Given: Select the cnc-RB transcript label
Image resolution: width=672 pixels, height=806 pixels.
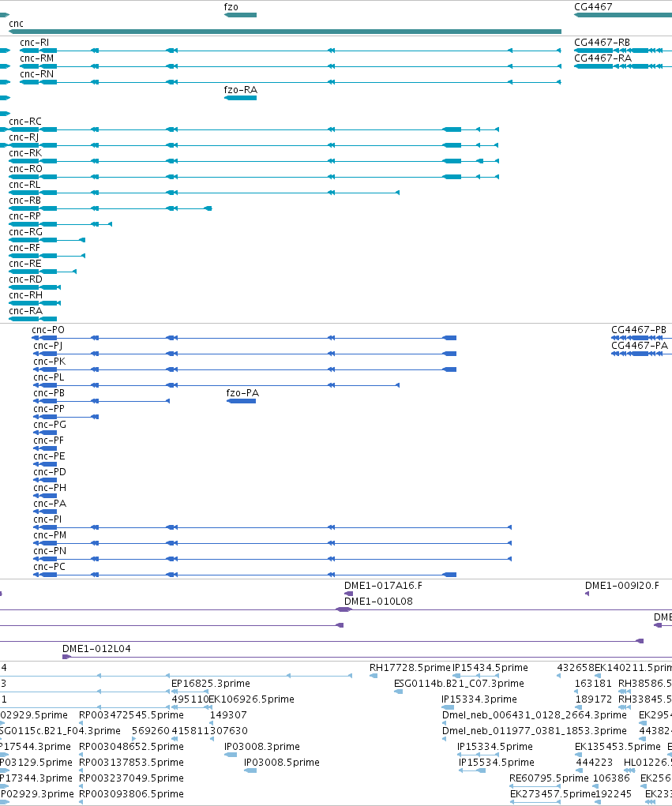Looking at the screenshot, I should tap(24, 201).
